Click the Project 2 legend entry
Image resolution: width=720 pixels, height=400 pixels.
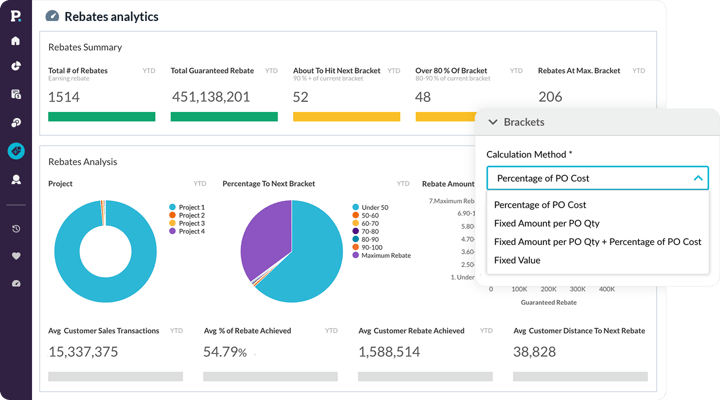pyautogui.click(x=187, y=215)
